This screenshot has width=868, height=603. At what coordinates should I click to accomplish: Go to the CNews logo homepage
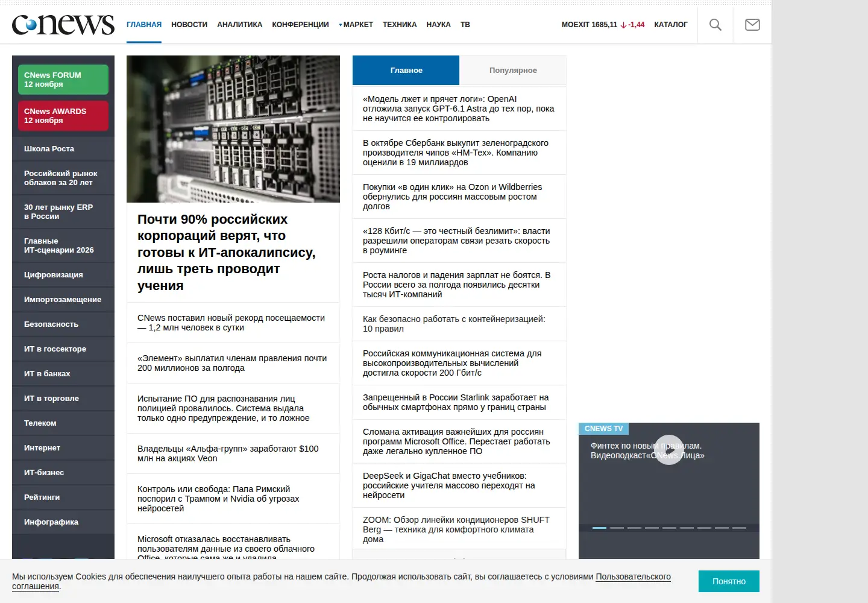(63, 24)
